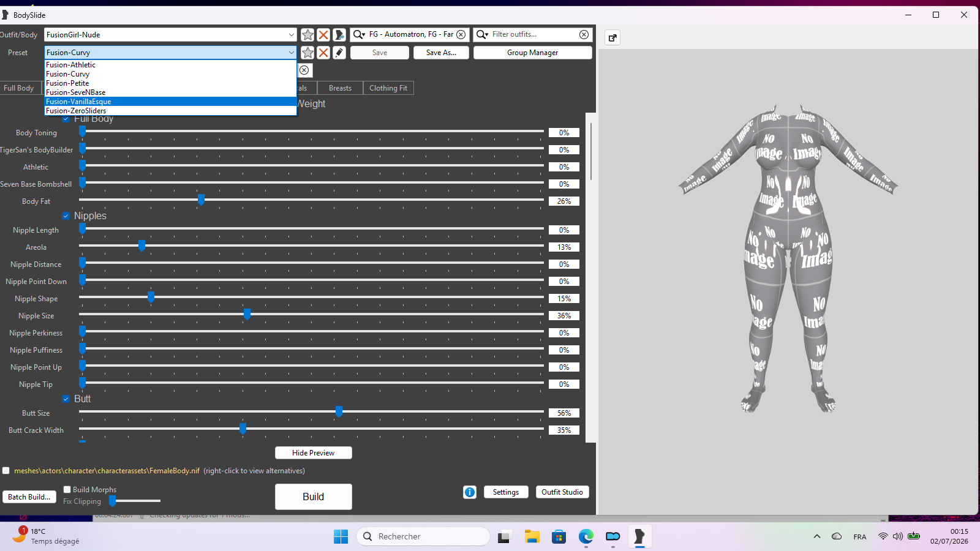This screenshot has height=551, width=980.
Task: Delete the selected preset with the red X
Action: point(323,53)
